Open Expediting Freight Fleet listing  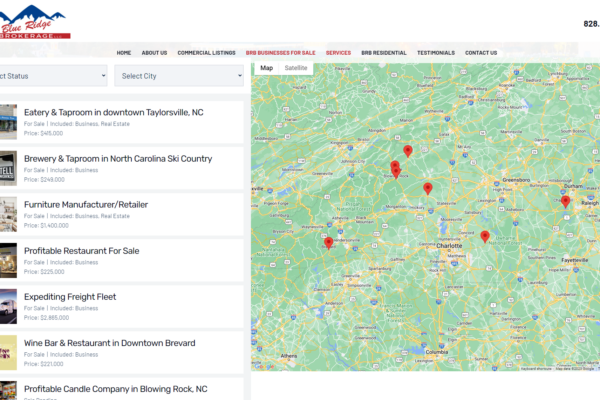(70, 297)
